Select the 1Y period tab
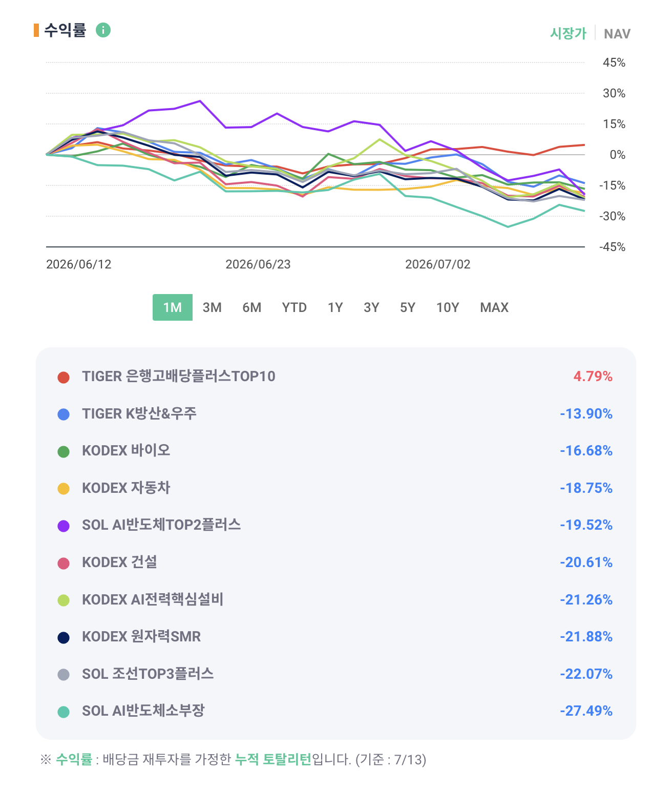The height and width of the screenshot is (792, 672). point(335,307)
